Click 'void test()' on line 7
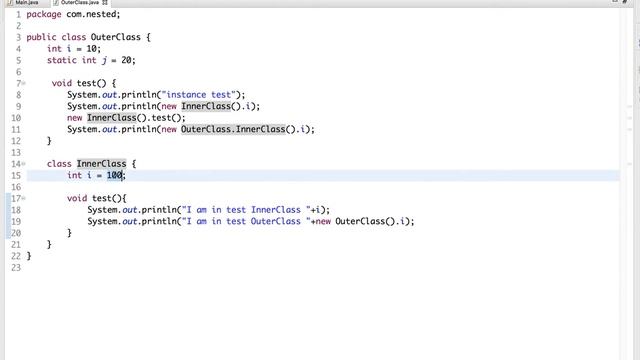Viewport: 640px width, 360px height. pos(79,83)
